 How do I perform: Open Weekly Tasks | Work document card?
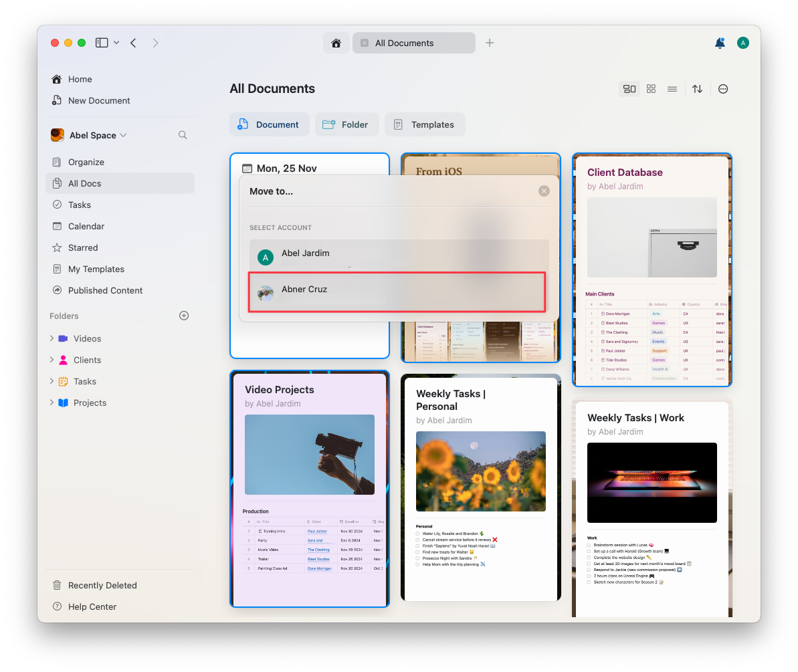(652, 508)
